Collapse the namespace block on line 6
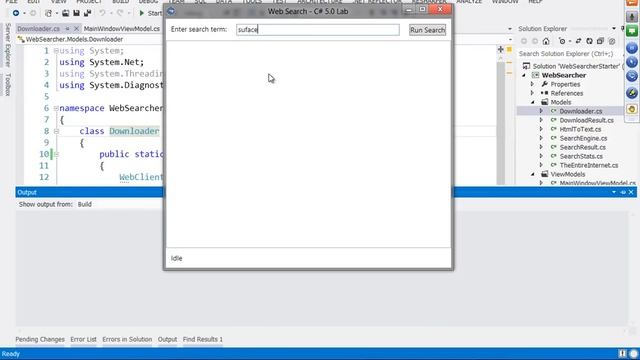 point(56,108)
